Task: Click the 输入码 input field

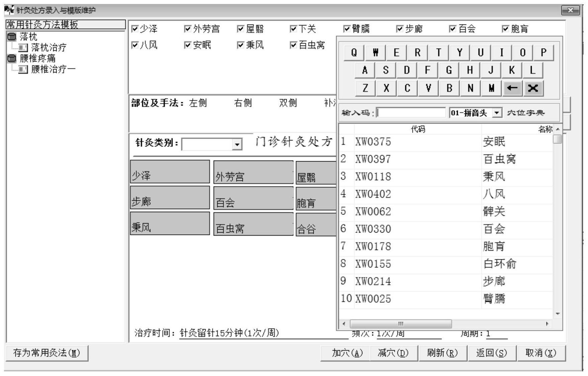Action: pos(411,113)
